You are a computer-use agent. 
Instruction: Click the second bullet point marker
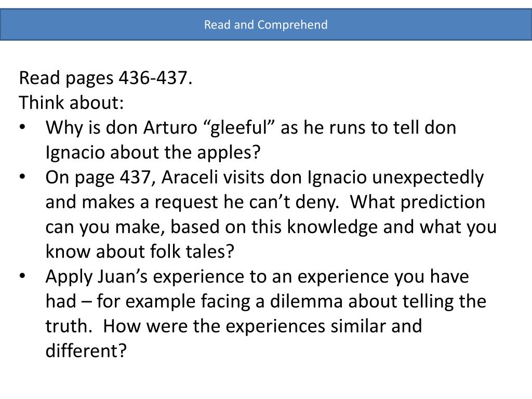[x=22, y=177]
